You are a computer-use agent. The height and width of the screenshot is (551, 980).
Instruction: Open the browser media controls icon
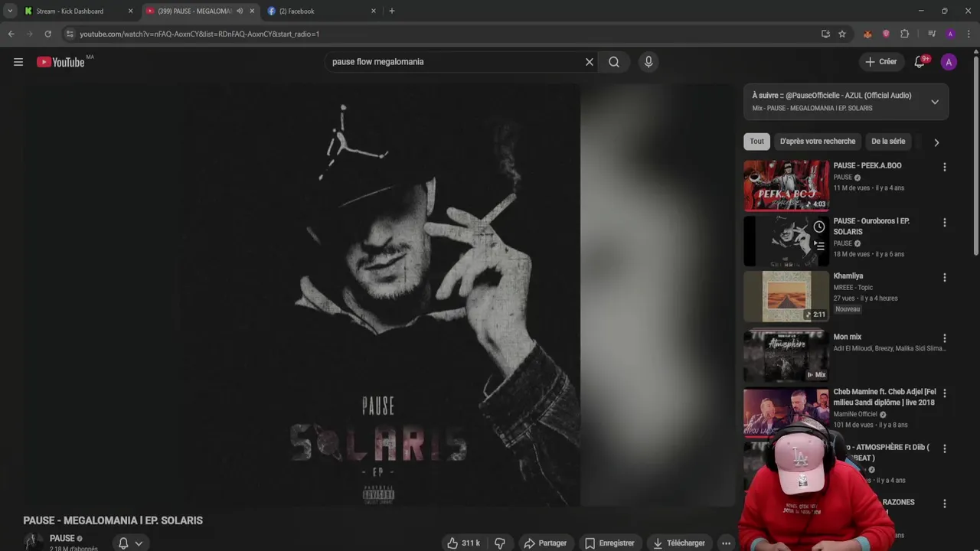(x=932, y=34)
